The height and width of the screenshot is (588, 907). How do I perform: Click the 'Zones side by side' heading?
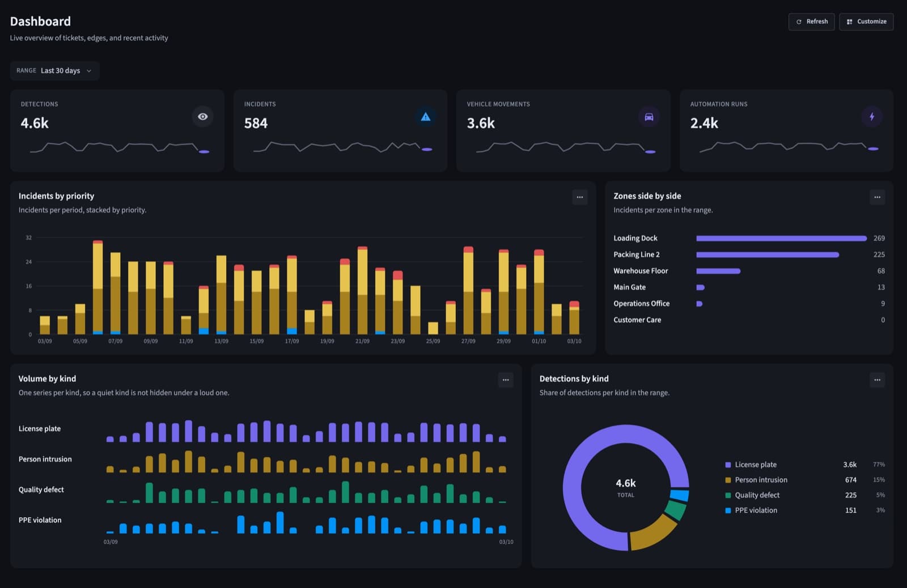(647, 196)
